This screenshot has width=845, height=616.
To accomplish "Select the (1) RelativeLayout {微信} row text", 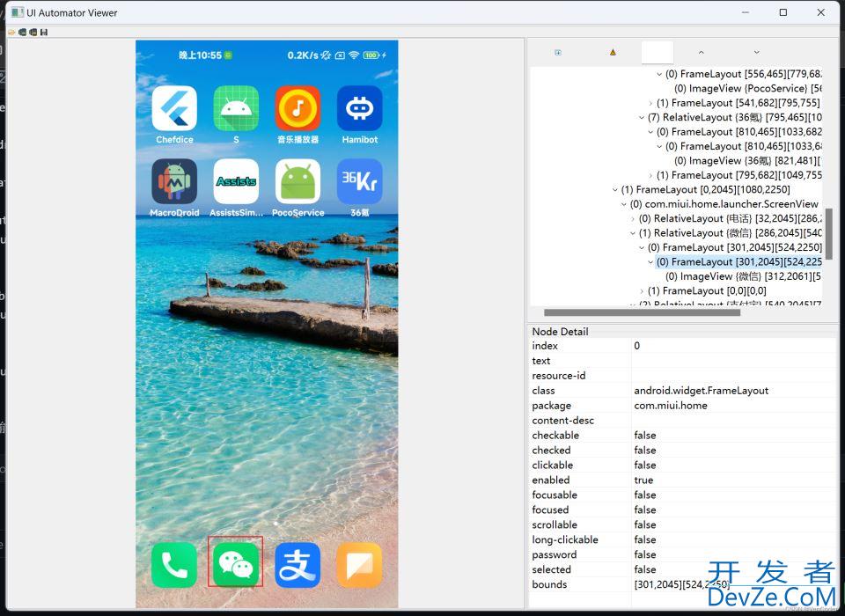I will pyautogui.click(x=731, y=233).
